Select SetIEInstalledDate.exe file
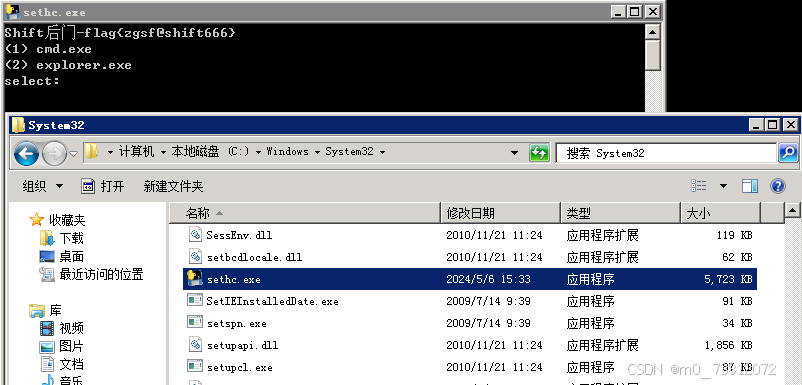802x385 pixels. [272, 301]
